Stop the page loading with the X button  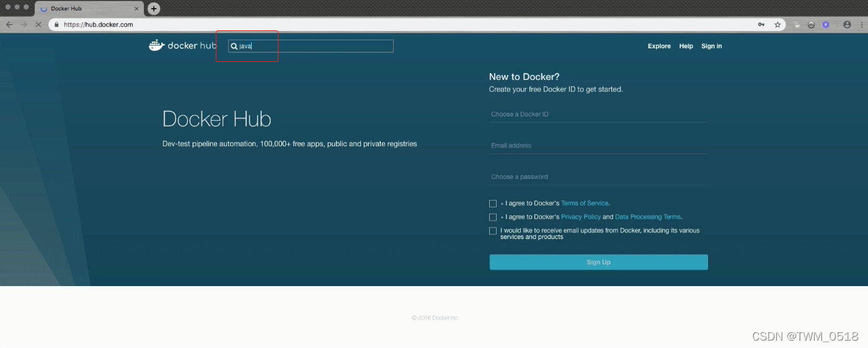[x=38, y=25]
